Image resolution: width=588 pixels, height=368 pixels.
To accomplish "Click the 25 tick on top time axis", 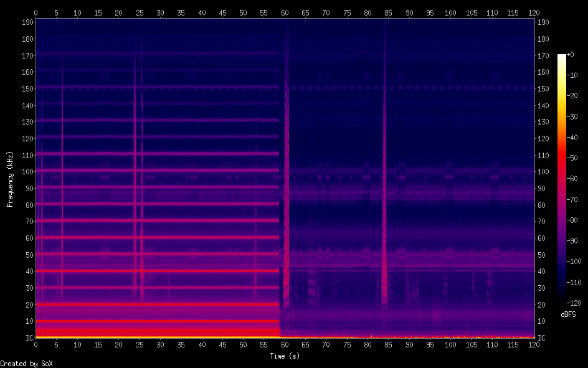I will point(140,12).
